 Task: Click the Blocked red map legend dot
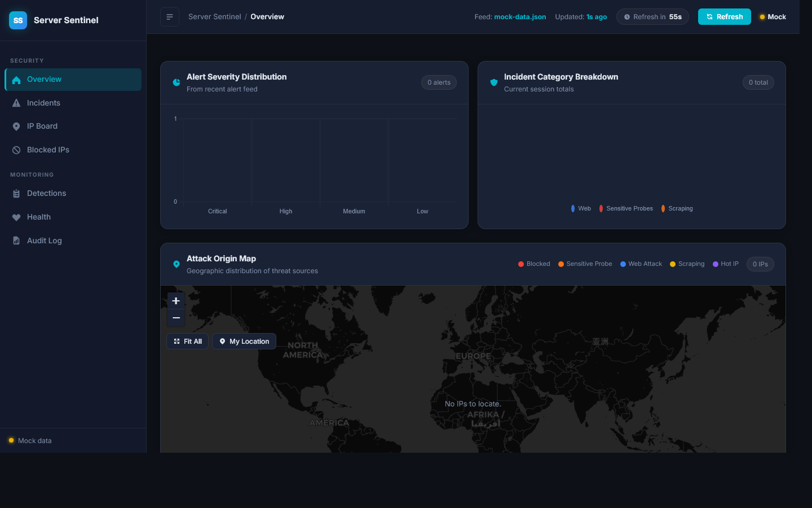click(x=521, y=264)
